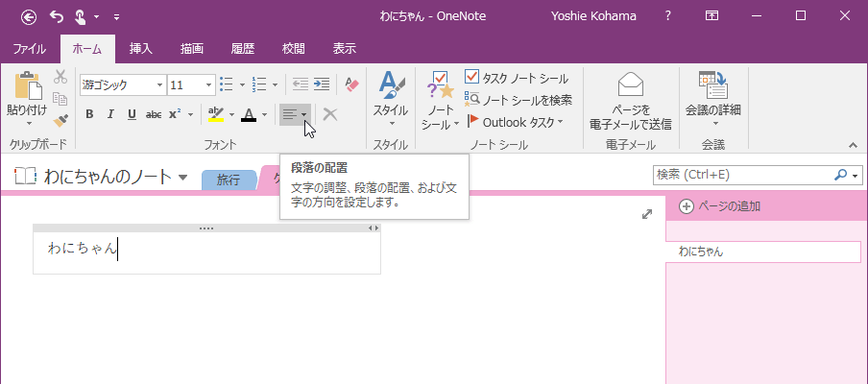Open 段落の配置 paragraph alignment button
Image resolution: width=868 pixels, height=384 pixels.
click(295, 114)
